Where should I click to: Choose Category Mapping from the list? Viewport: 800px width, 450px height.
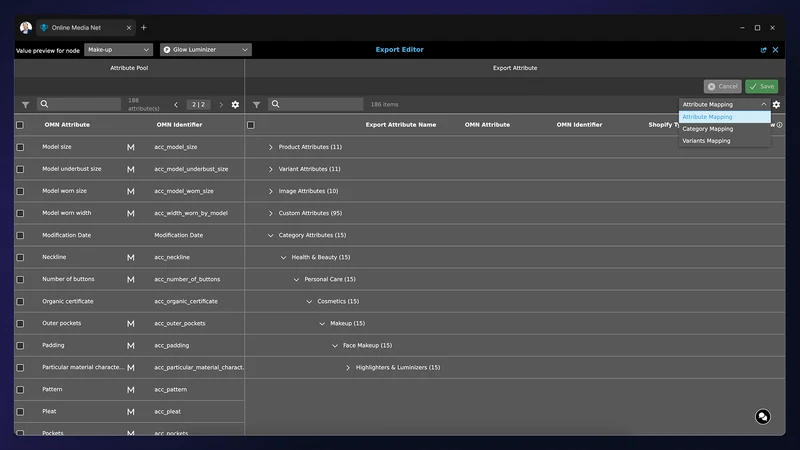(708, 129)
